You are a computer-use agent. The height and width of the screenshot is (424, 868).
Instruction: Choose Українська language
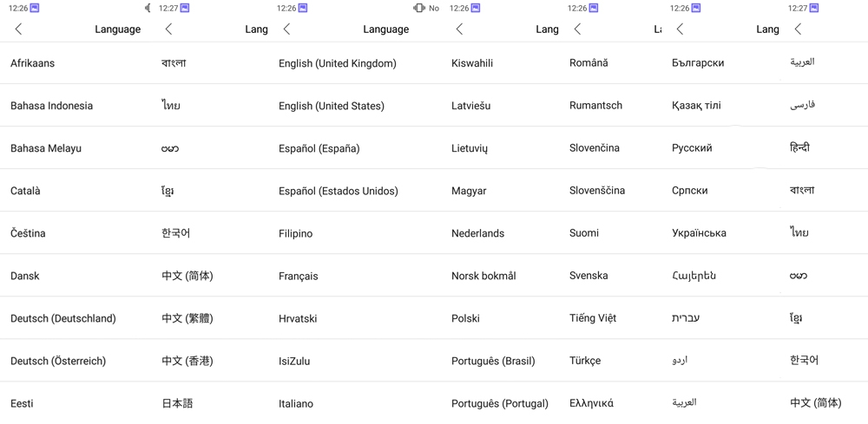click(x=699, y=233)
